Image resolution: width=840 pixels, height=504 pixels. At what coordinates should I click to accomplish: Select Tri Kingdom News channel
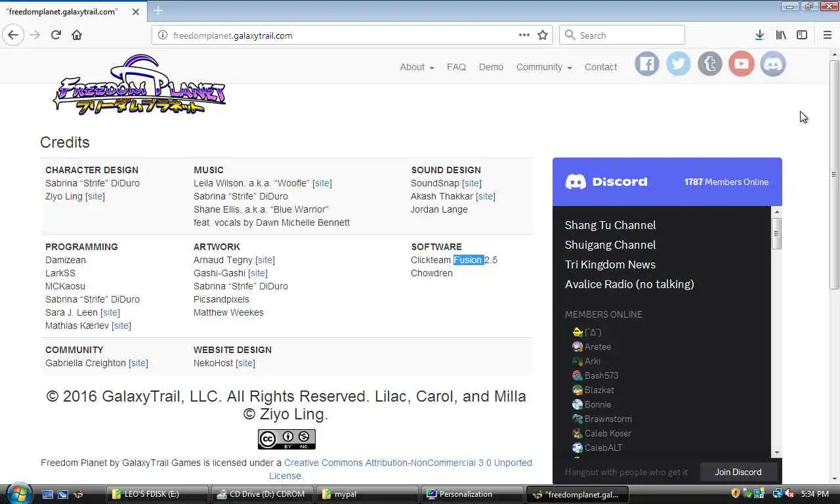point(610,264)
